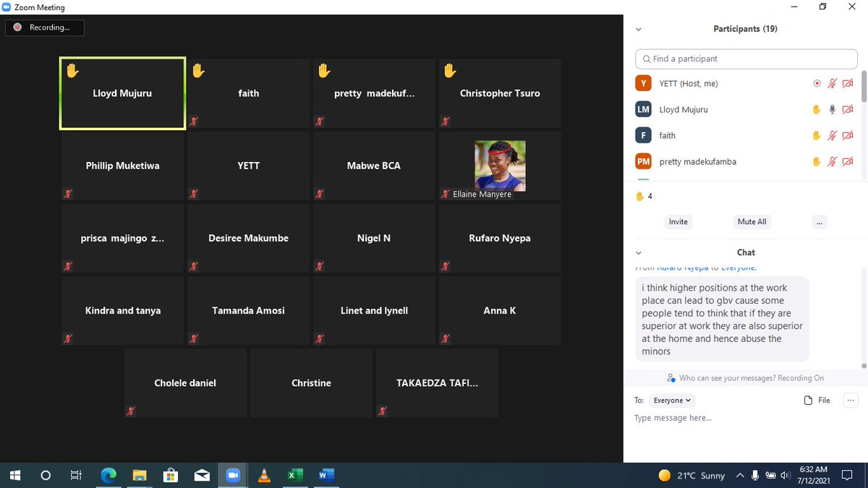Toggle microphone for pretty madekufamba in list

pos(833,161)
